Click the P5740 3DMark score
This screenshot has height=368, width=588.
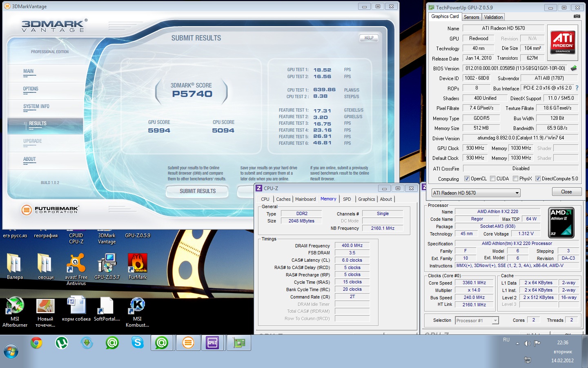pyautogui.click(x=192, y=94)
